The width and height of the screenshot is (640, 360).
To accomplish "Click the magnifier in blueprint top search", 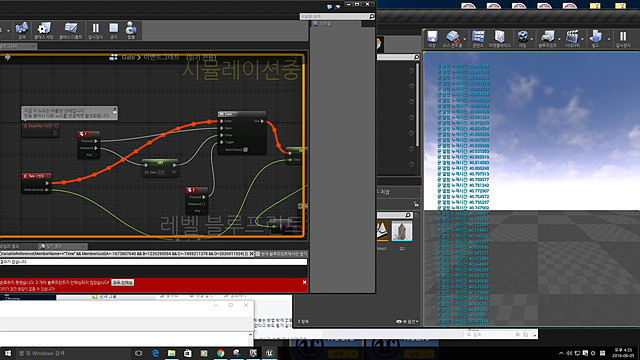I will coord(371,16).
